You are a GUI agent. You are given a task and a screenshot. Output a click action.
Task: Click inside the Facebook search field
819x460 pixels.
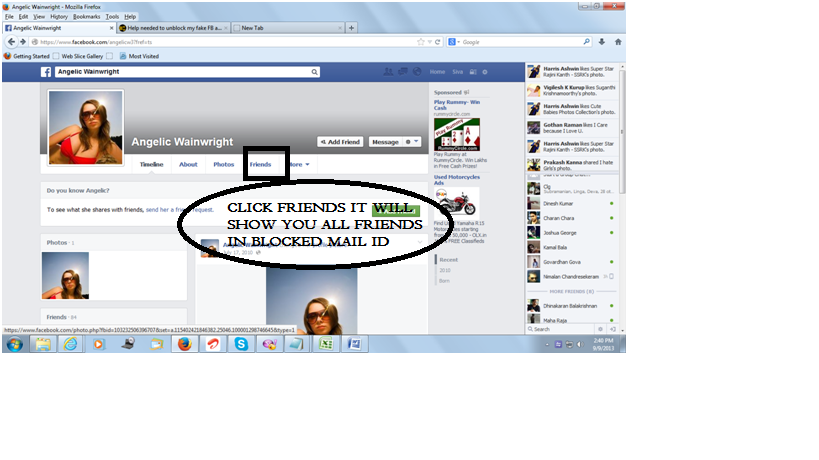183,72
